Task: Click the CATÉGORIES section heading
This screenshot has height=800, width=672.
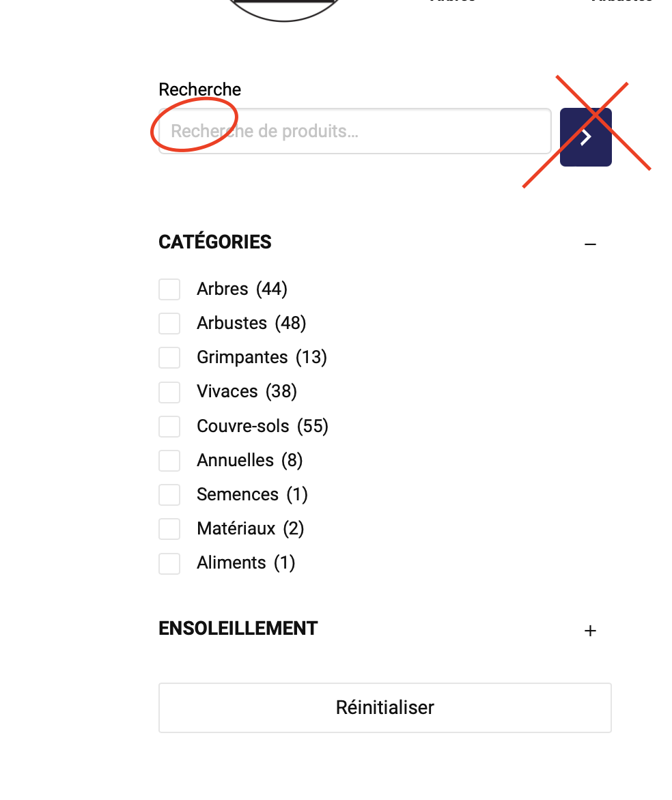Action: [x=215, y=242]
